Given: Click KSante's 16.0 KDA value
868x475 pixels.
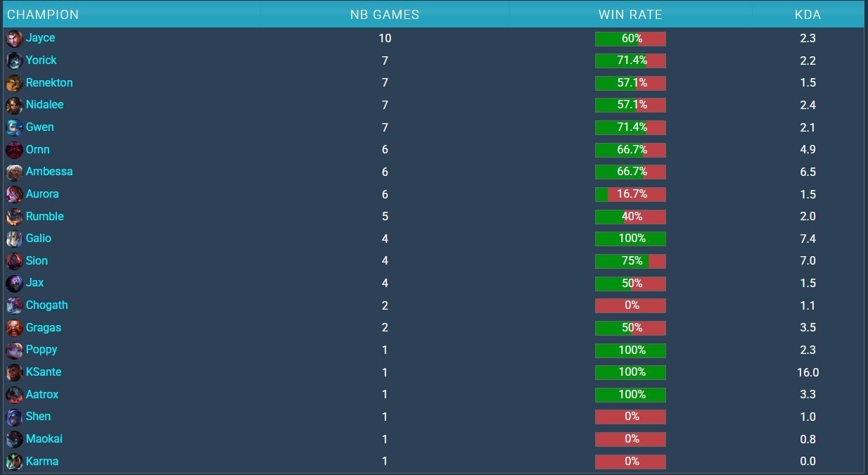Looking at the screenshot, I should click(808, 372).
